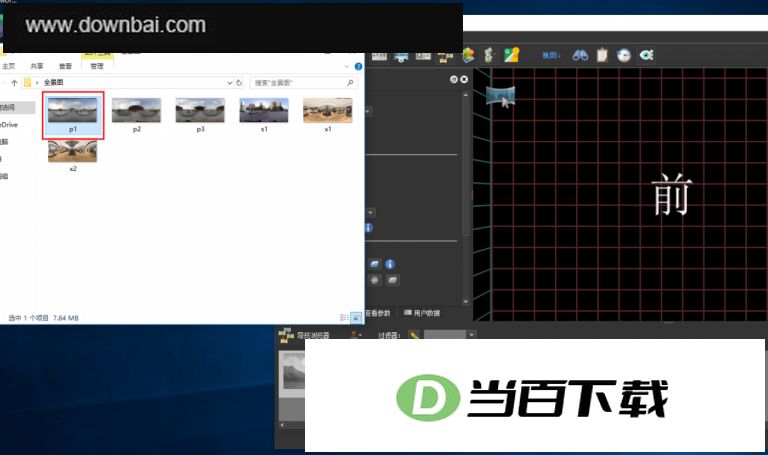Click the Google Maps style map icon
This screenshot has height=455, width=768.
(511, 55)
